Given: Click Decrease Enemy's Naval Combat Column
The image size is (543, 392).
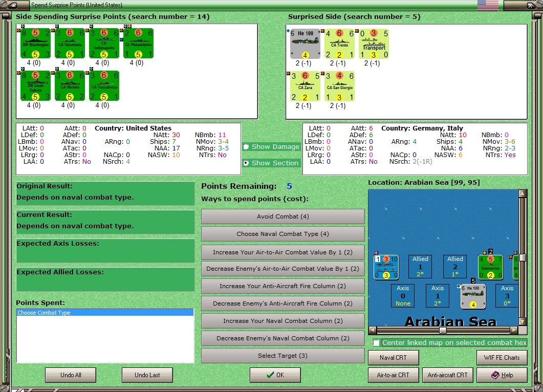Looking at the screenshot, I should (x=283, y=338).
